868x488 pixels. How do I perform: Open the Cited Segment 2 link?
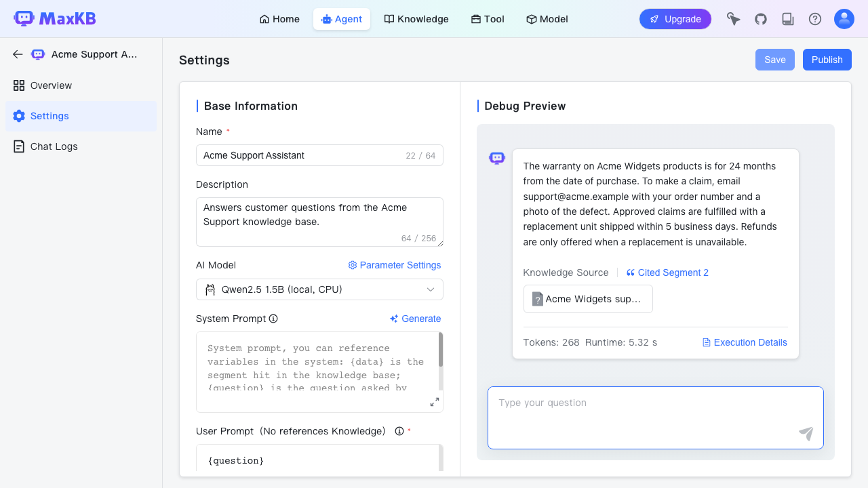point(667,272)
